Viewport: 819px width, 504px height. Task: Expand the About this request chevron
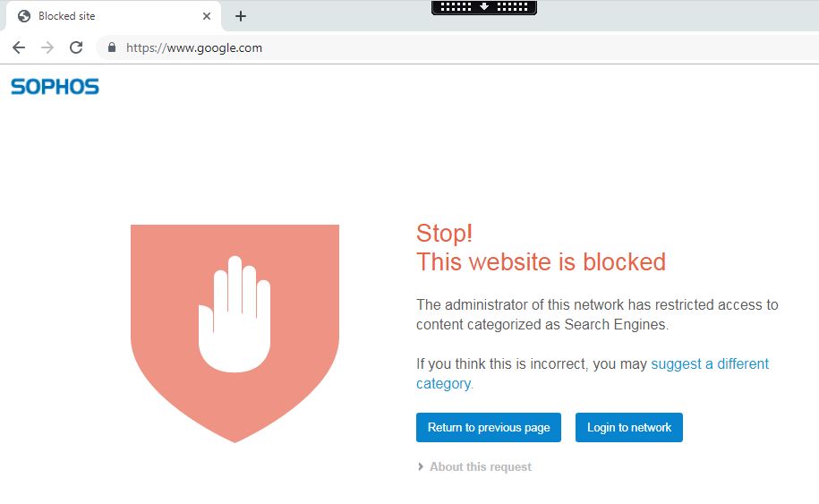point(421,466)
